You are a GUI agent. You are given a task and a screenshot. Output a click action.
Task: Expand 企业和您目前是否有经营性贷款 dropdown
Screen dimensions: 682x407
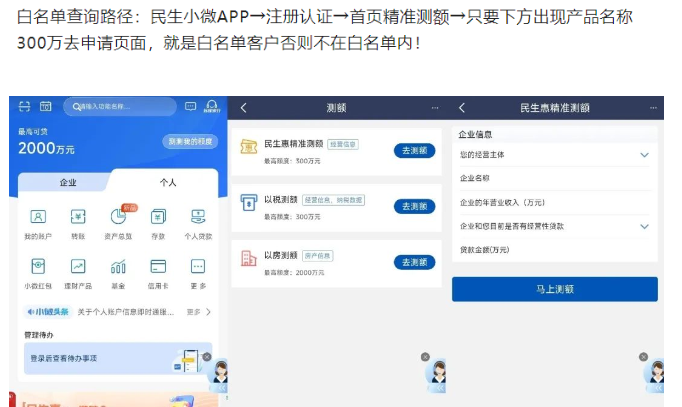[644, 227]
